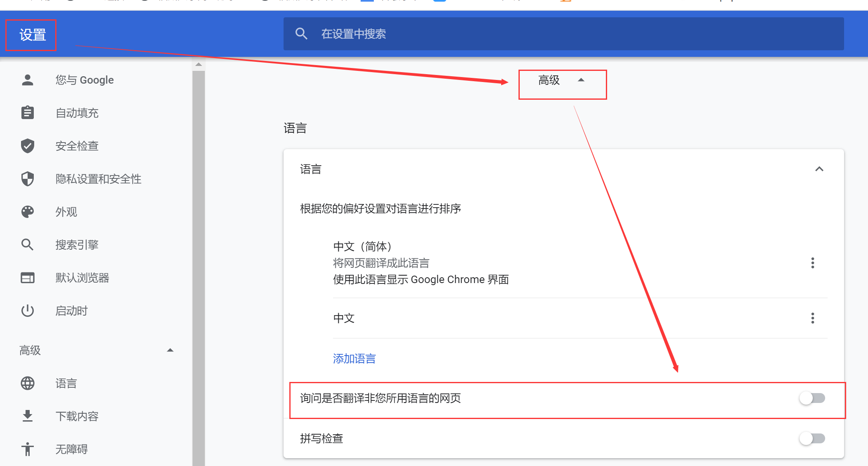This screenshot has height=466, width=868.
Task: Open 默认浏览器 settings section
Action: tap(82, 278)
